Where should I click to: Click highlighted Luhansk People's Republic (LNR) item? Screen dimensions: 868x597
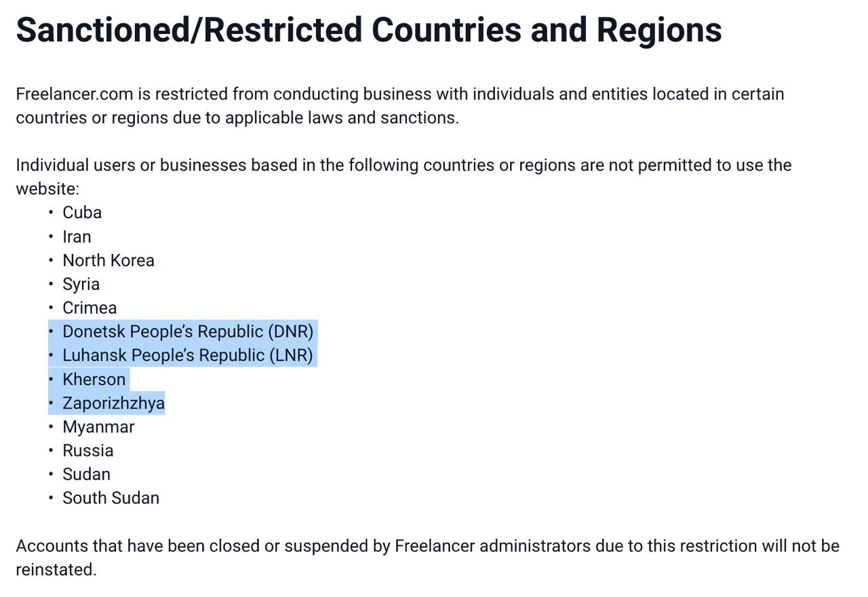(188, 355)
